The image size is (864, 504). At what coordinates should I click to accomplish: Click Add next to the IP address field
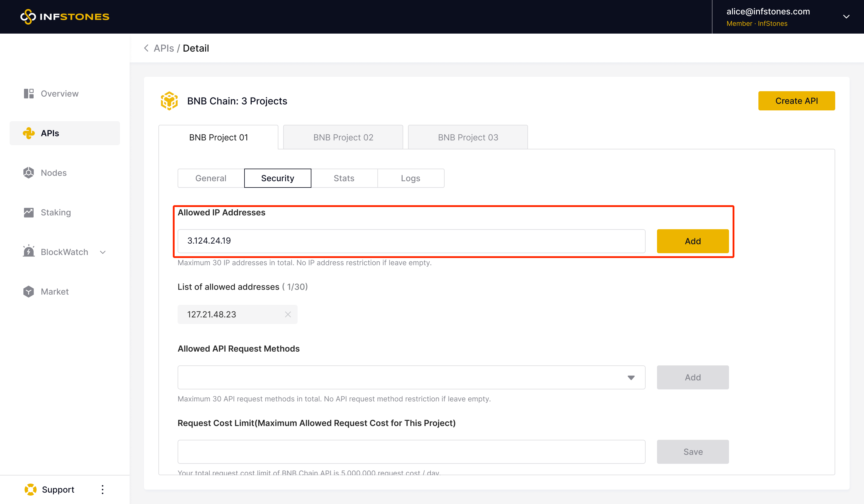(692, 241)
